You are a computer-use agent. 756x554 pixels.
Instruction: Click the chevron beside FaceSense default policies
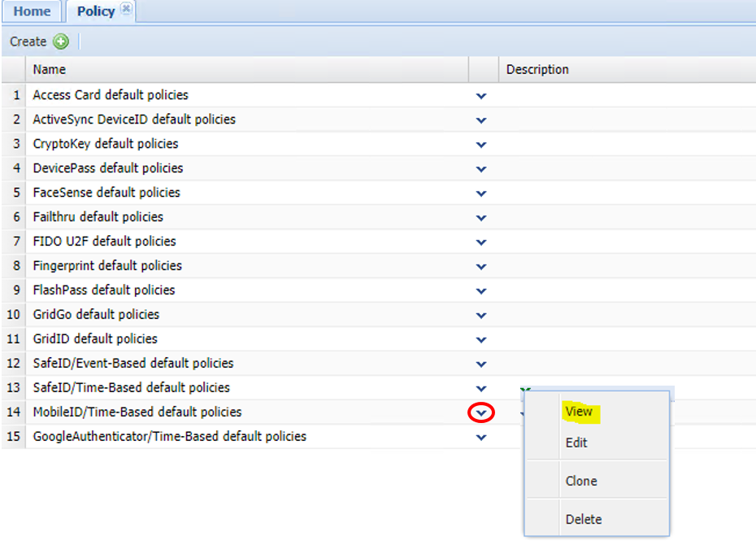[x=481, y=194]
